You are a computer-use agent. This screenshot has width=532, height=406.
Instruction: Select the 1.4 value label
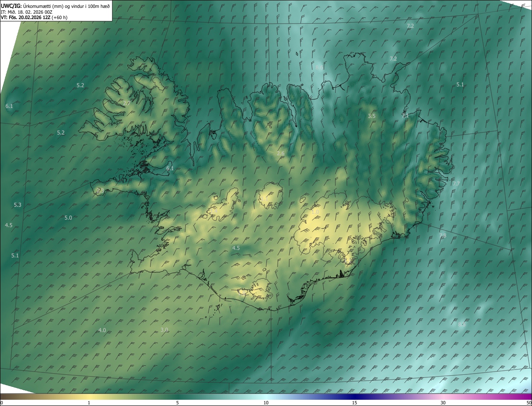click(x=214, y=211)
